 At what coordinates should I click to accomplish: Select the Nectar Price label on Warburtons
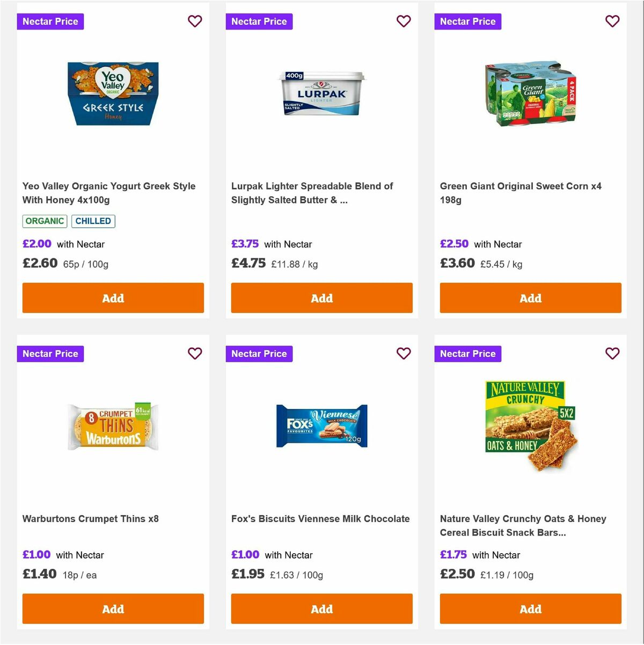tap(50, 354)
